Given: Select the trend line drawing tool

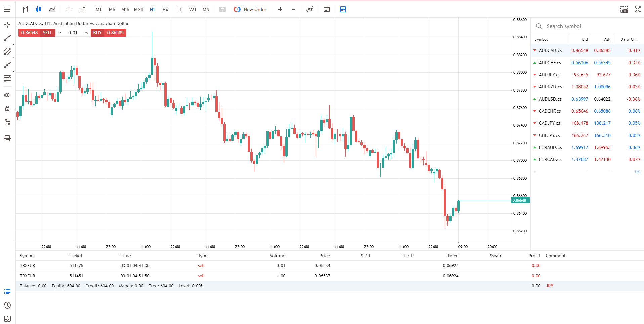Looking at the screenshot, I should pyautogui.click(x=7, y=38).
